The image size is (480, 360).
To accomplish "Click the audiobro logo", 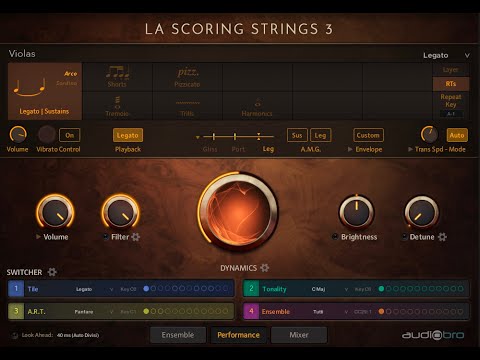I will [433, 335].
